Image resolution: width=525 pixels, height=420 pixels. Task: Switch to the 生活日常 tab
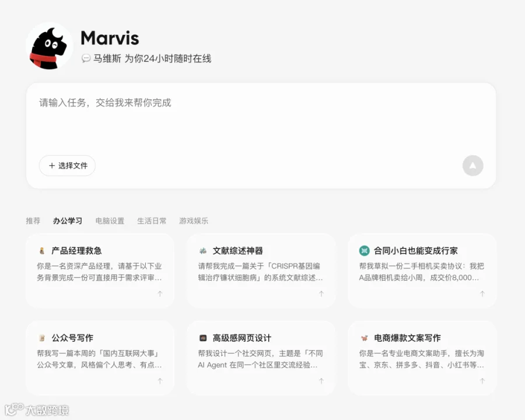pos(152,220)
